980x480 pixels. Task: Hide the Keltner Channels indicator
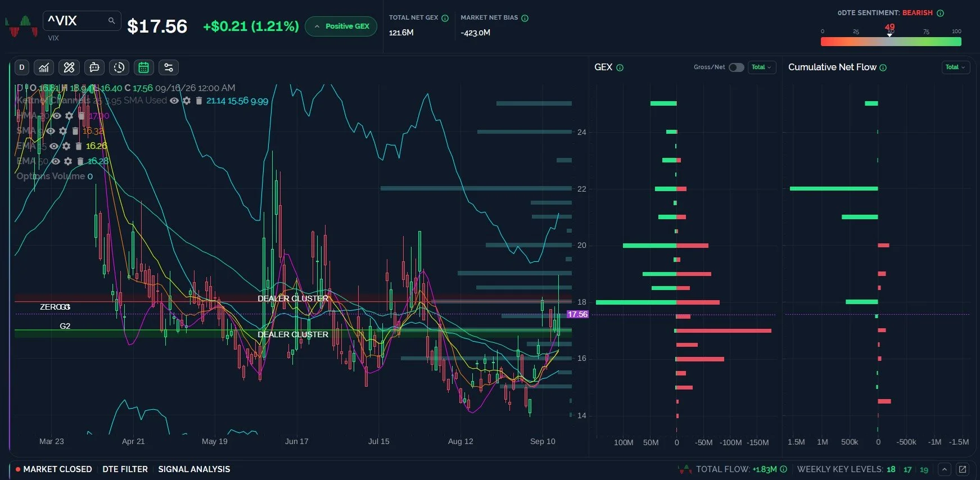pyautogui.click(x=174, y=101)
